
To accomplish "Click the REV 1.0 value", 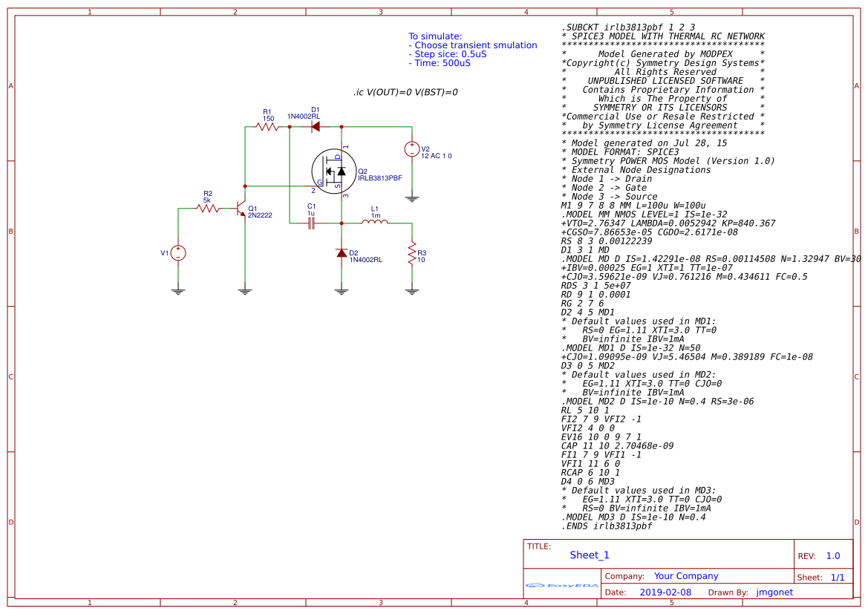I will point(833,555).
